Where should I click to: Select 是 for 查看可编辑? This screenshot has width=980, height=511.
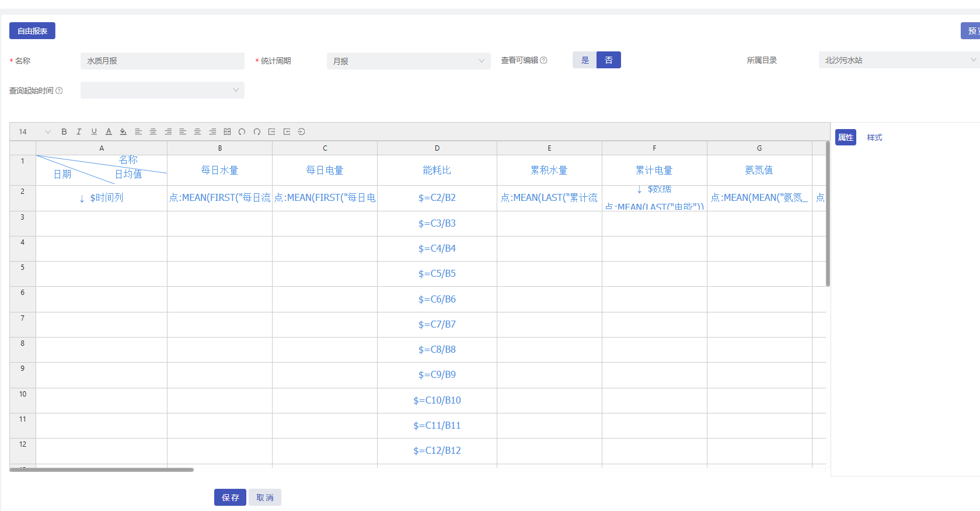pos(585,60)
